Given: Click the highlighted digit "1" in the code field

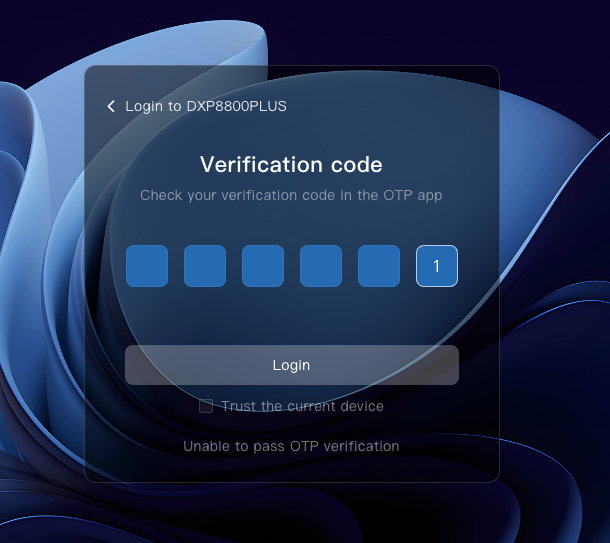Looking at the screenshot, I should 436,266.
